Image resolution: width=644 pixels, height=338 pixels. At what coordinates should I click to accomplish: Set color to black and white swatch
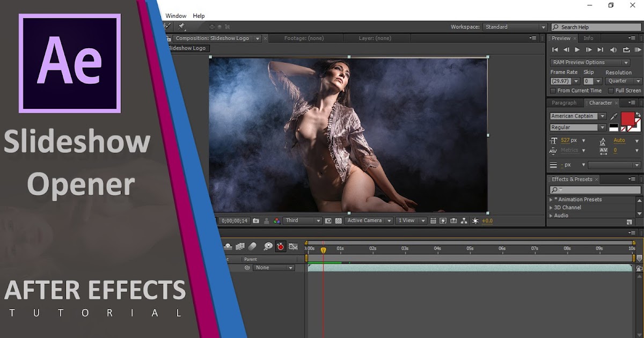614,128
